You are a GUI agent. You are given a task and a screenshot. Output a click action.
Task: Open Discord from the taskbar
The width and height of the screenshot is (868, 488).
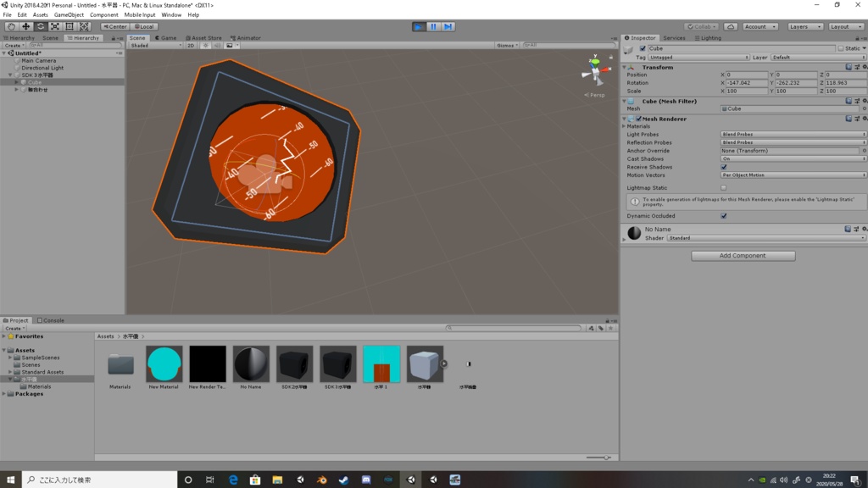(366, 480)
